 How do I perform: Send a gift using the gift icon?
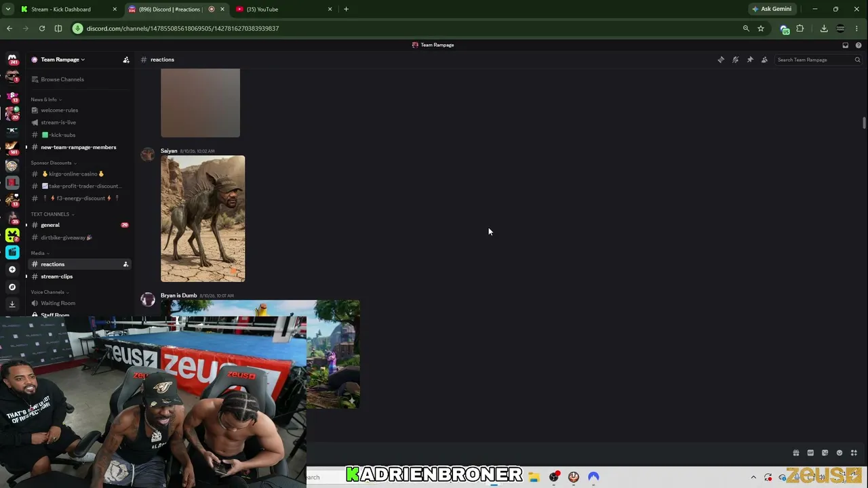coord(796,453)
